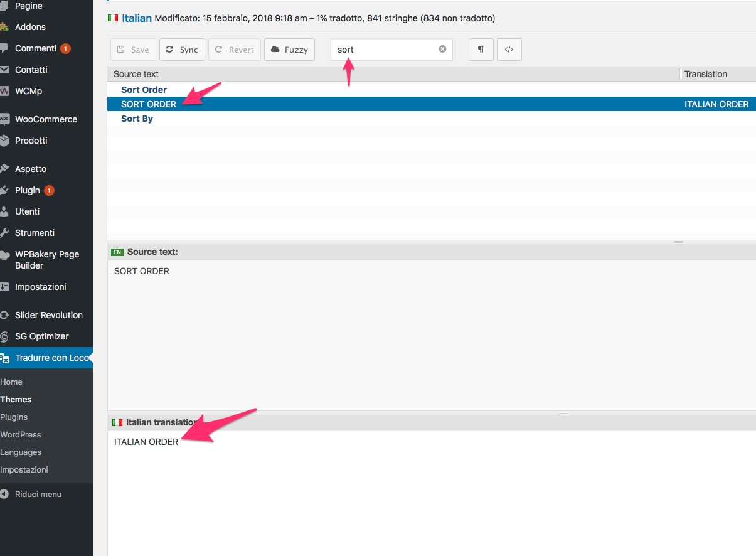Click the Italian language link

(x=137, y=18)
